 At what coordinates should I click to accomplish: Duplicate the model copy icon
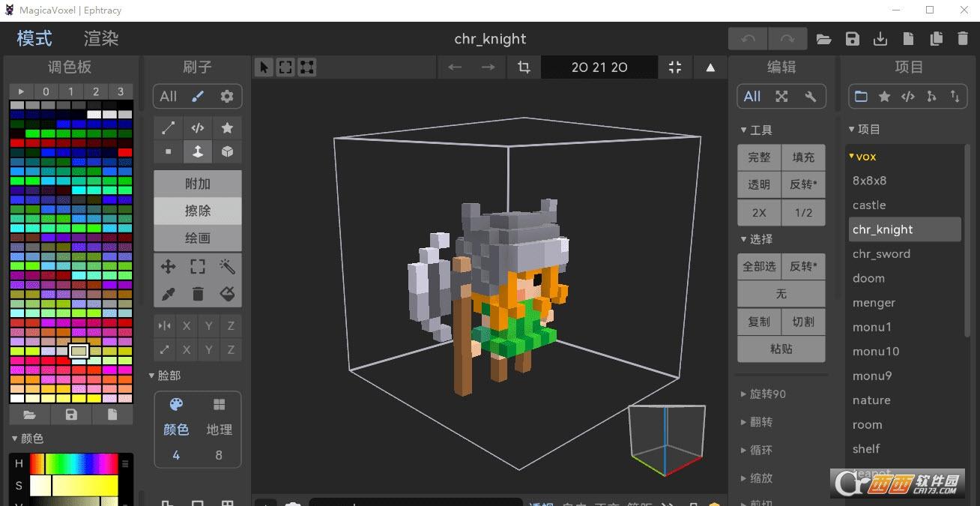coord(936,39)
